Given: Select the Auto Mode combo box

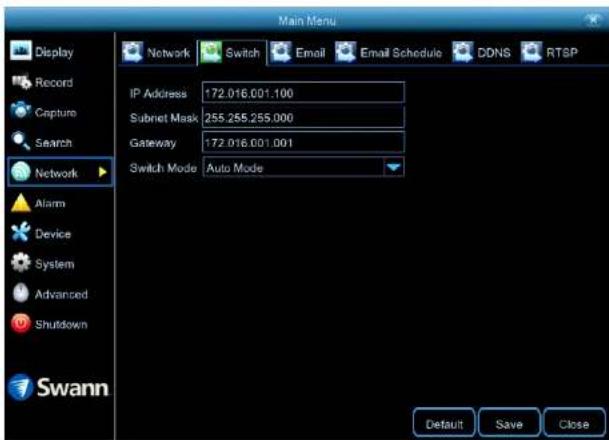Looking at the screenshot, I should tap(303, 167).
